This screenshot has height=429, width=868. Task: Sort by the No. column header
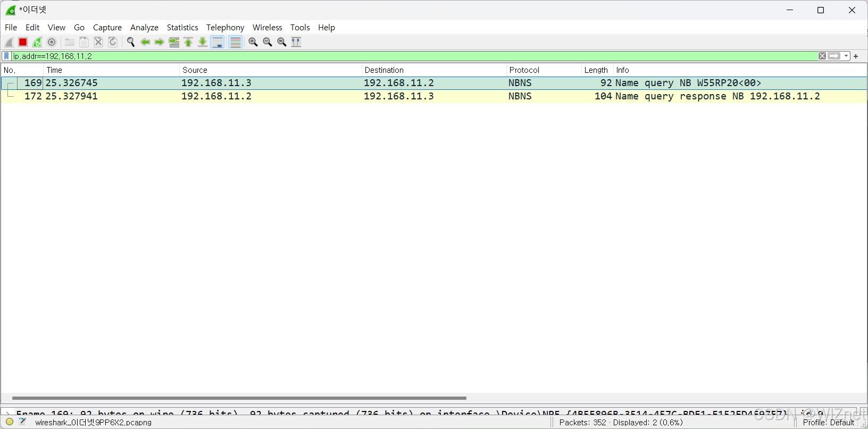point(22,70)
